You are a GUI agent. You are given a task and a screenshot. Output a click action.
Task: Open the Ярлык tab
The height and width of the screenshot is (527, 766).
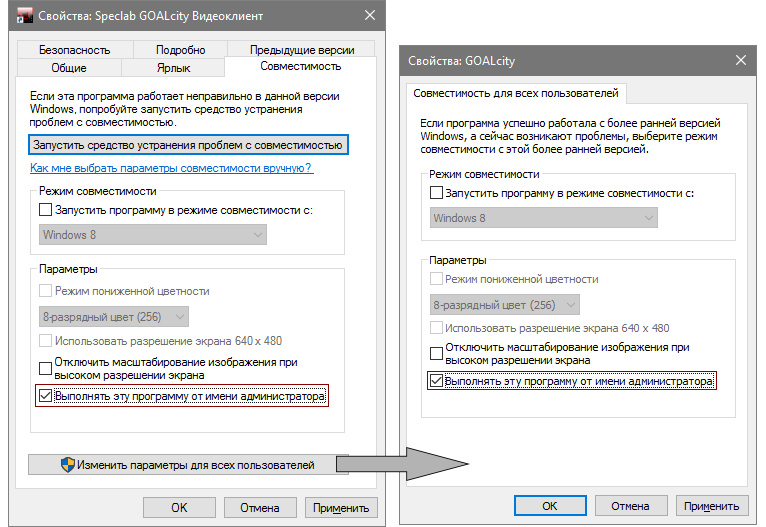tap(173, 68)
